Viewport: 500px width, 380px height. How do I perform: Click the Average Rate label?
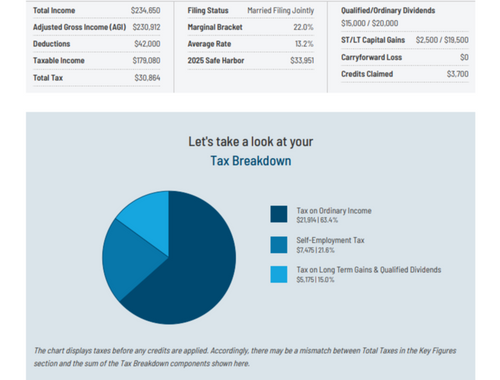click(209, 44)
